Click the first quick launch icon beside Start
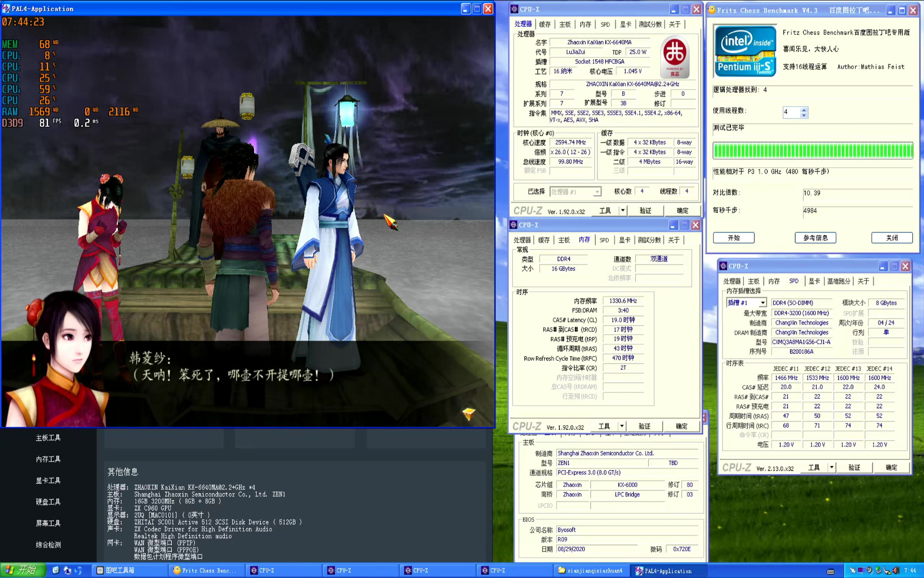The width and height of the screenshot is (924, 578). point(56,571)
